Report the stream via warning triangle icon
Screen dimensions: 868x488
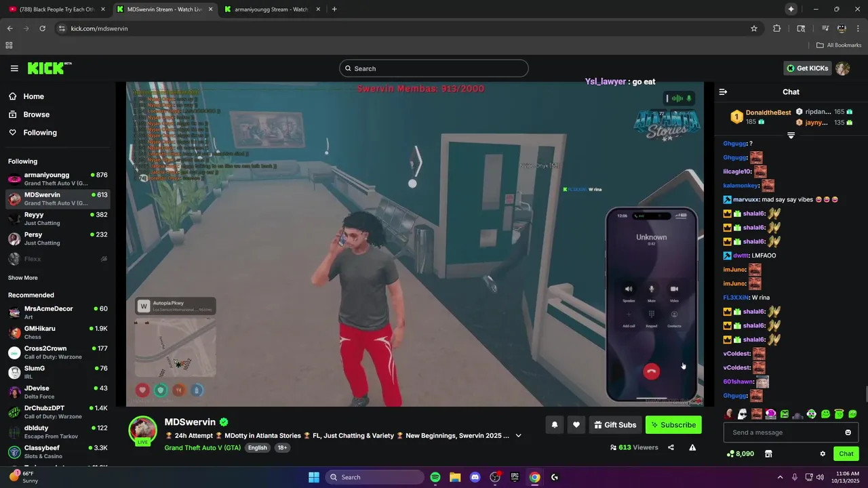point(692,447)
